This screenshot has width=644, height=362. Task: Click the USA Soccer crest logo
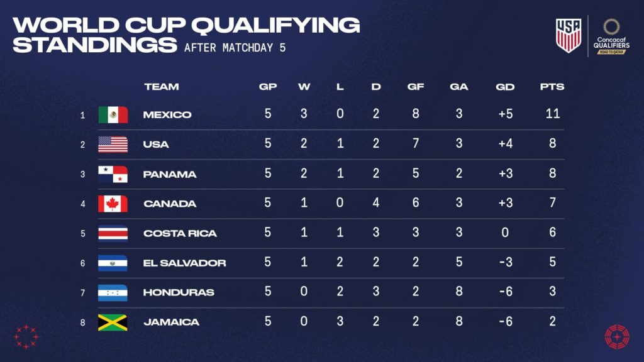tap(569, 35)
